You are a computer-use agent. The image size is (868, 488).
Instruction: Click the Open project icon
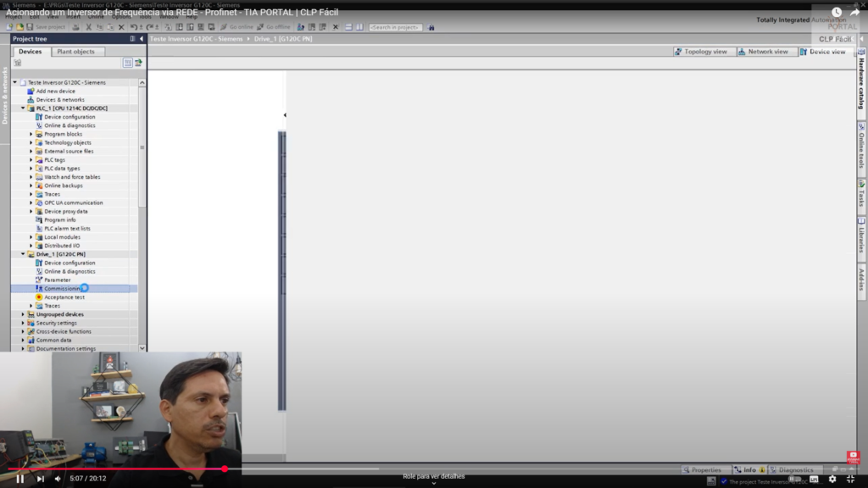click(x=20, y=27)
